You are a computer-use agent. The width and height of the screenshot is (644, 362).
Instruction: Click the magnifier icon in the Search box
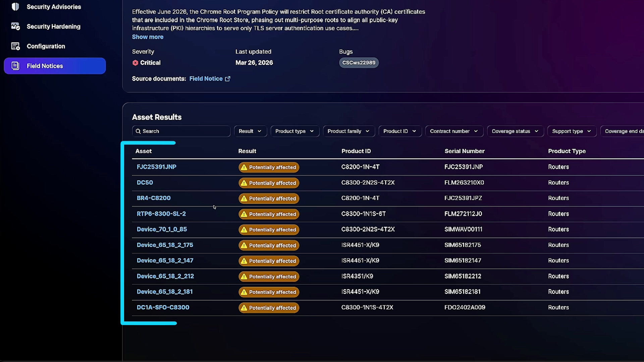click(138, 131)
